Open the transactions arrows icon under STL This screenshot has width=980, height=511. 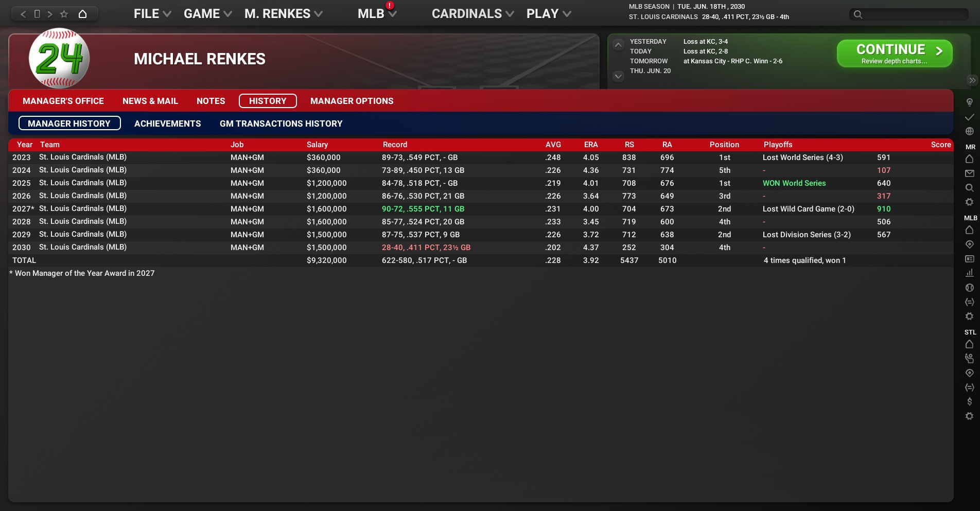[970, 387]
